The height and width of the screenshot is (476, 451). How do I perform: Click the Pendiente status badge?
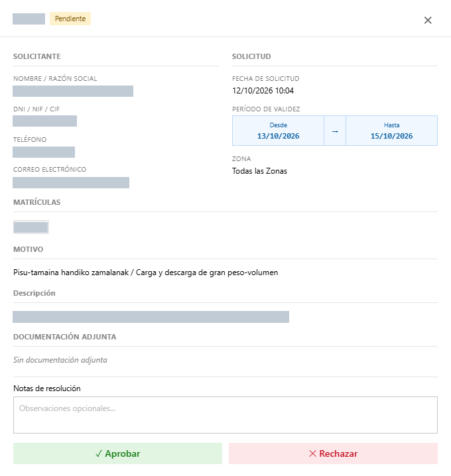point(70,19)
